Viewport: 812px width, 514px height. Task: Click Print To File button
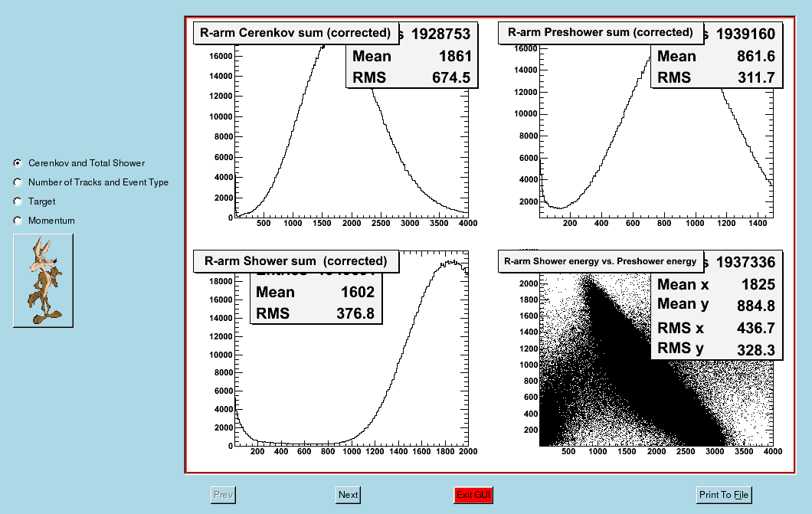pos(723,495)
